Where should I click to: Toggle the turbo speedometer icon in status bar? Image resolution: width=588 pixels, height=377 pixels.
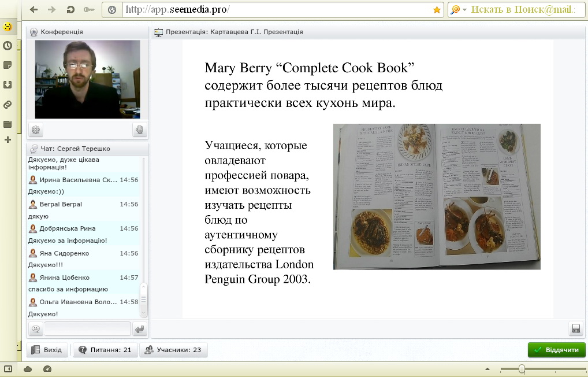pyautogui.click(x=47, y=369)
